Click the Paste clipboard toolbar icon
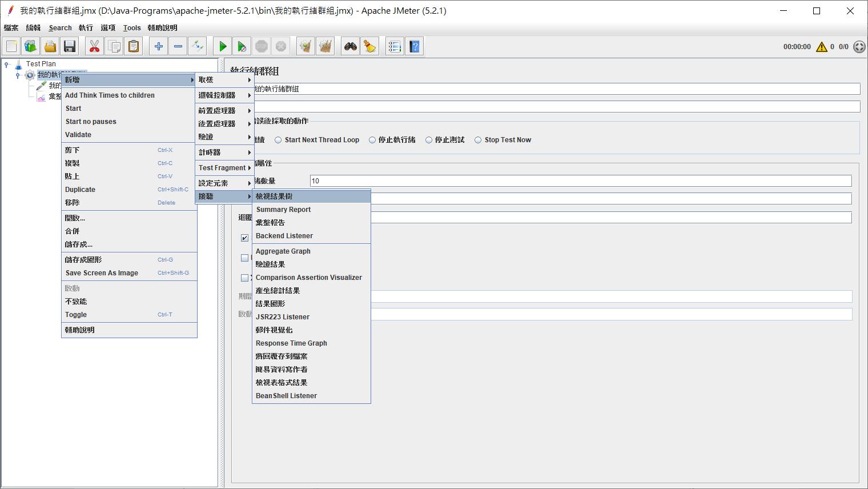The height and width of the screenshot is (489, 868). coord(134,46)
